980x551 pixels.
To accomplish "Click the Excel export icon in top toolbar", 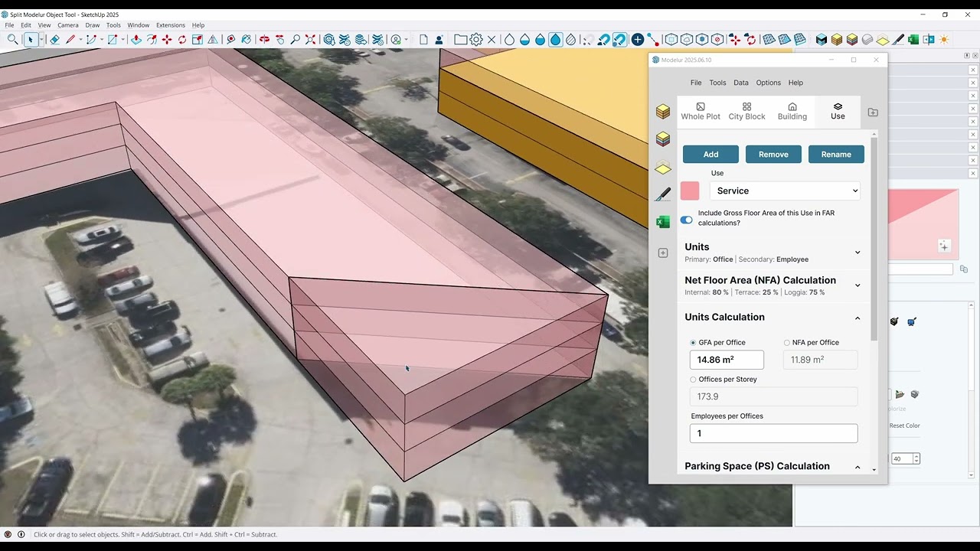I will pyautogui.click(x=913, y=40).
